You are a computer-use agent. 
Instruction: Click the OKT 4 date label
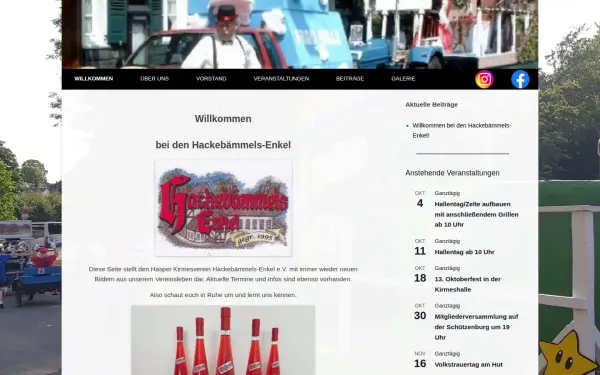pos(420,199)
